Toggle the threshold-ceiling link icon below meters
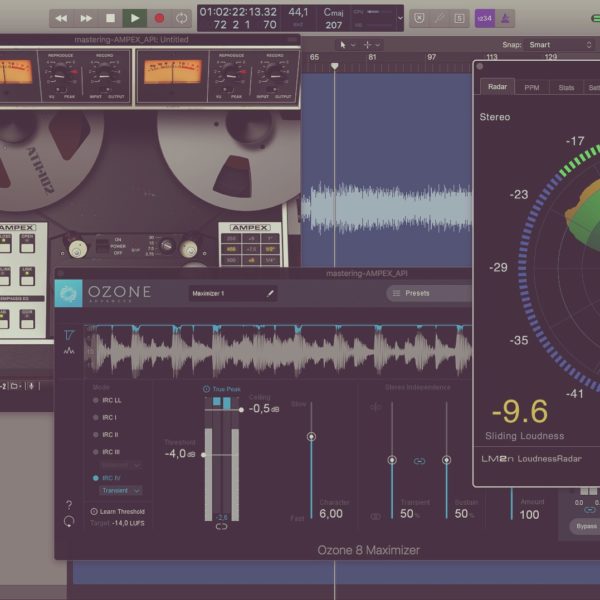Viewport: 600px width, 600px height. 222,527
